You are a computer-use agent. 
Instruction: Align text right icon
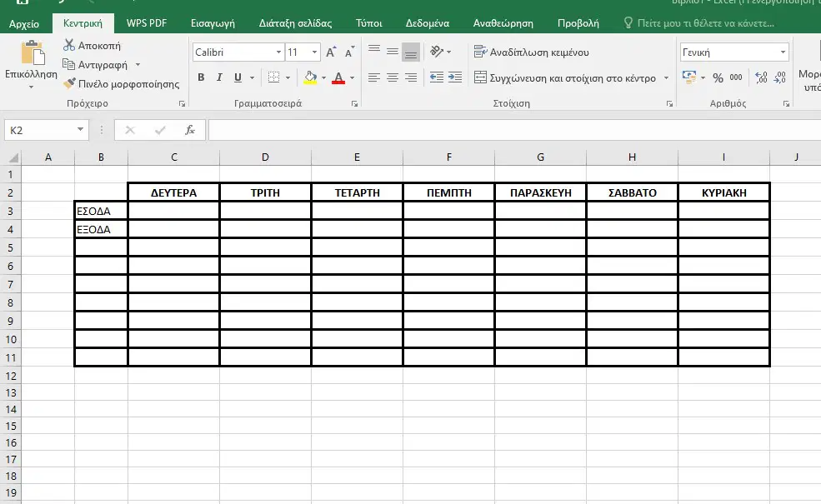(411, 77)
